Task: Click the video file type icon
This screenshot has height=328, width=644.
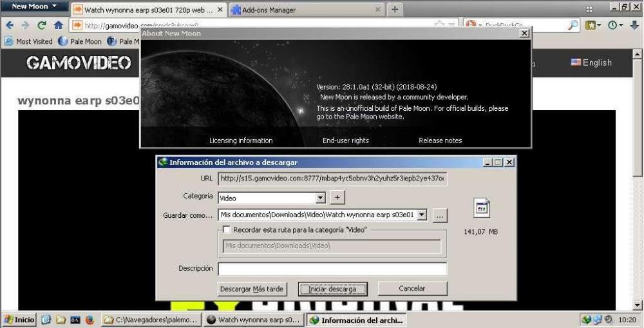Action: coord(481,207)
